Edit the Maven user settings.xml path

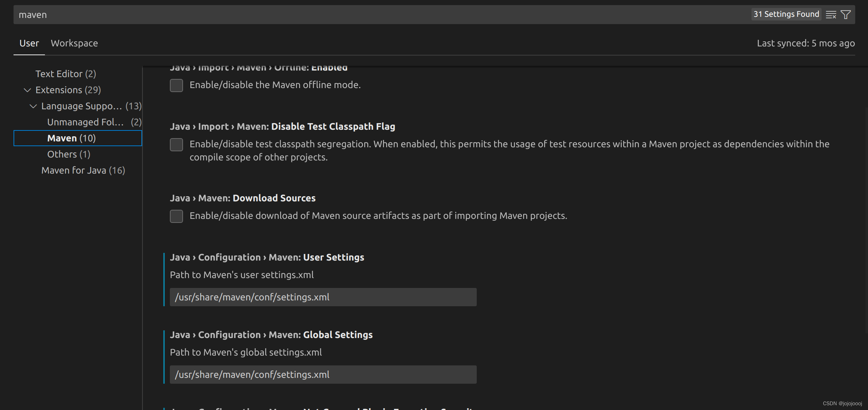tap(323, 297)
